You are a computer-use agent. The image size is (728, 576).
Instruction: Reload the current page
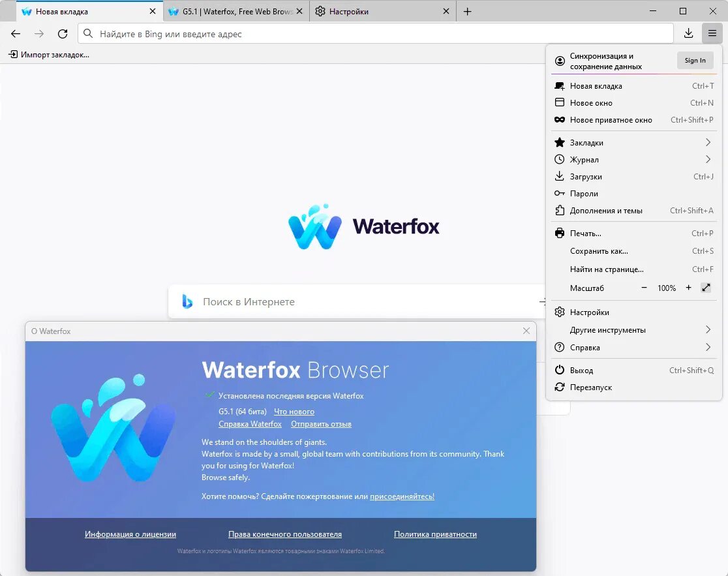63,34
